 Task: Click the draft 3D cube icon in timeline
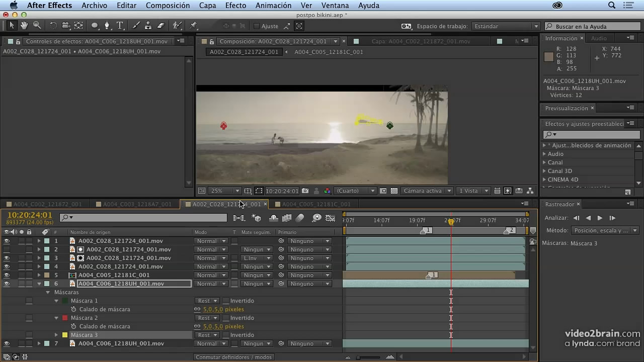[257, 218]
